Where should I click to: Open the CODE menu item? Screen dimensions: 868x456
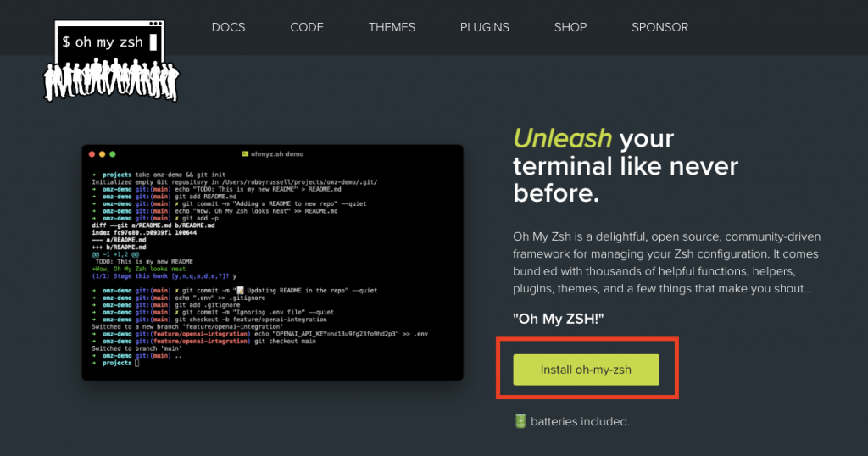pos(307,27)
